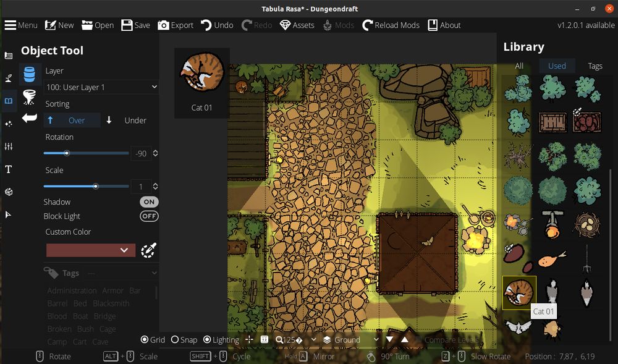Open the Layer dropdown 100: User Layer 1
The height and width of the screenshot is (364, 618).
point(101,87)
